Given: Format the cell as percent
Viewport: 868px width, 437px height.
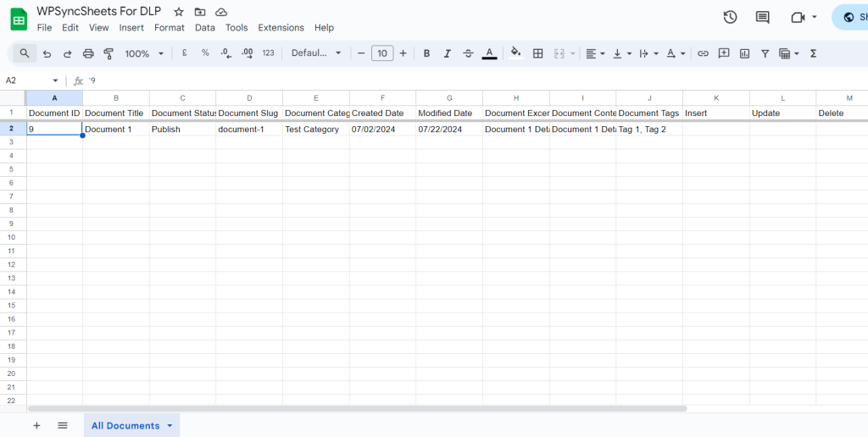Looking at the screenshot, I should coord(205,53).
